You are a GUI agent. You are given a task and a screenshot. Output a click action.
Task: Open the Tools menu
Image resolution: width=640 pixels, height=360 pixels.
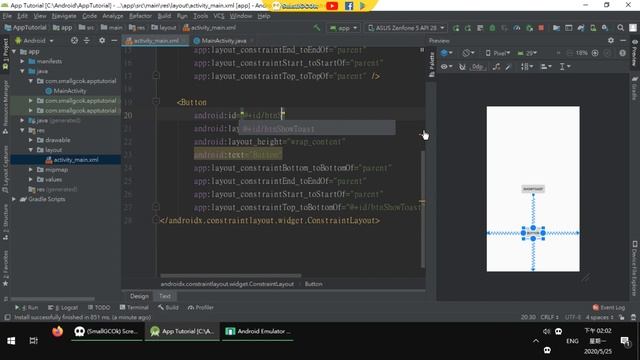tap(200, 16)
